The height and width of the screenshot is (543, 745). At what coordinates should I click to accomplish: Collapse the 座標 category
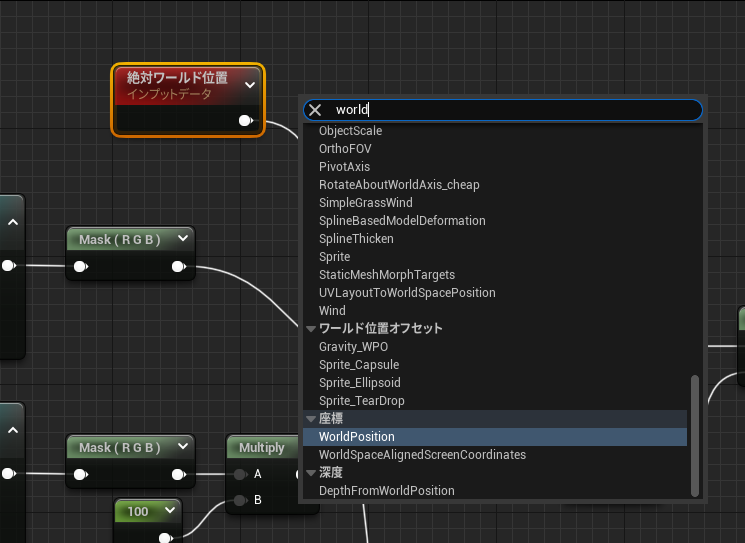pos(311,419)
